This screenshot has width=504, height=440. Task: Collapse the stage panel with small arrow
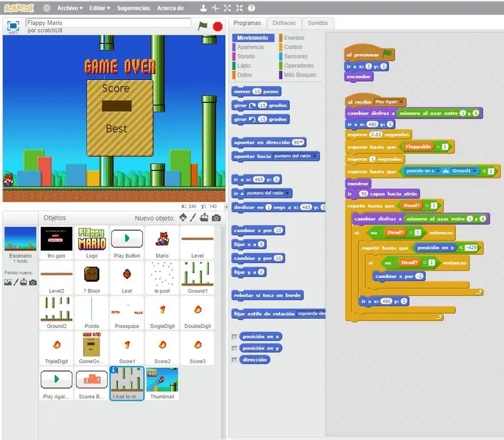[226, 207]
